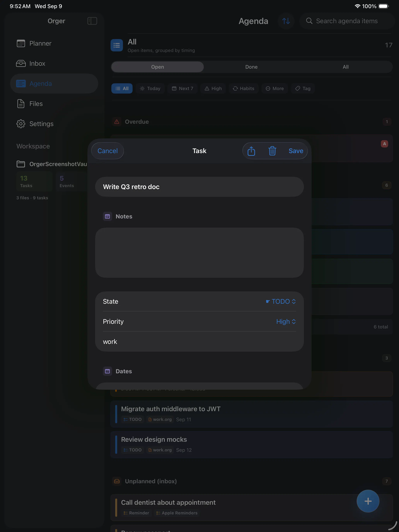Click into the Notes text area

[199, 253]
